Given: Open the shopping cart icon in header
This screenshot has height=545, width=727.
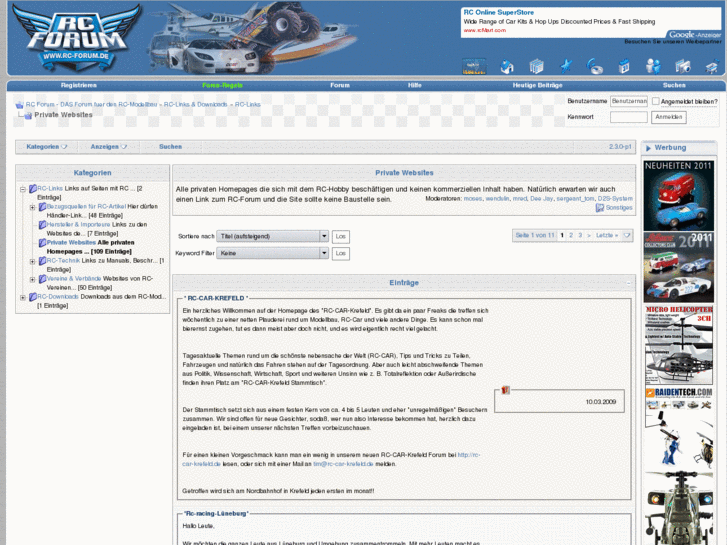Looking at the screenshot, I should click(x=712, y=67).
